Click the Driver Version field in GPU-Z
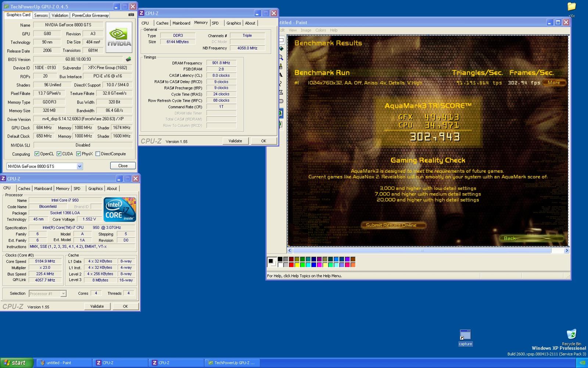The image size is (588, 368). (x=83, y=119)
